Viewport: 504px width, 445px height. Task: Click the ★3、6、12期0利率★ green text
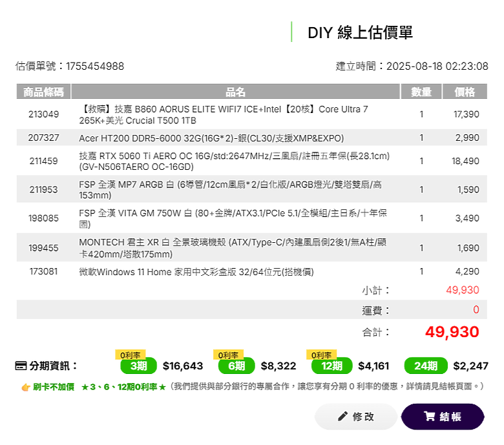(123, 387)
